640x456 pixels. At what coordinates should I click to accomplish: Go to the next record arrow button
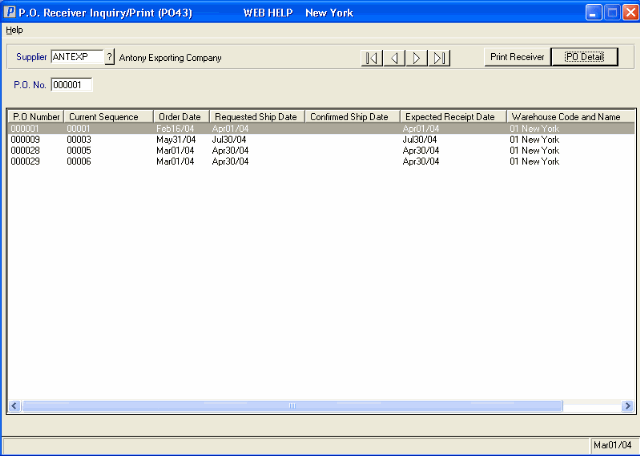click(416, 58)
